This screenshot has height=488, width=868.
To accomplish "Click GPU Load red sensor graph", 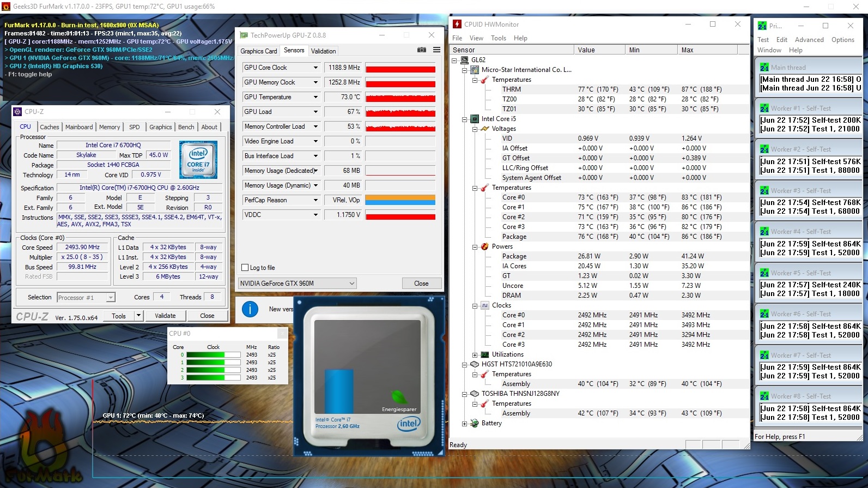I will 400,112.
